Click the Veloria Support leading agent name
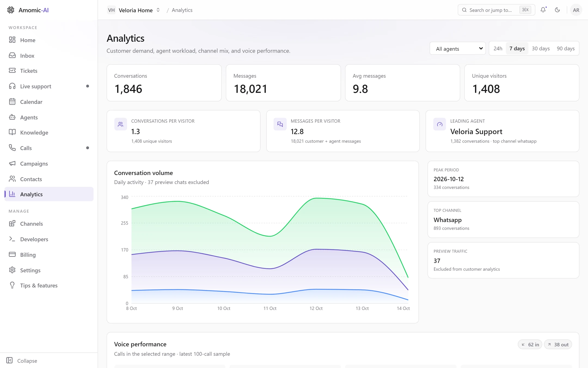 pos(476,131)
